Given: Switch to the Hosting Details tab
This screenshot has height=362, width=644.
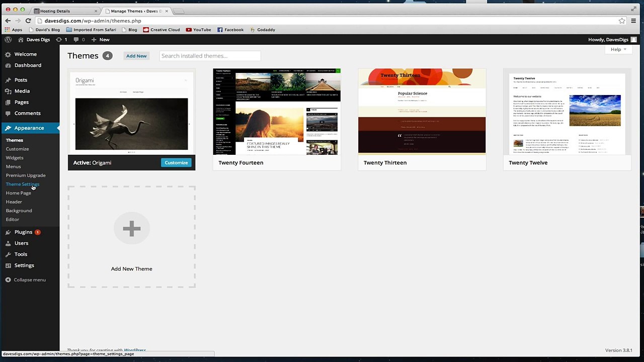Looking at the screenshot, I should click(65, 11).
